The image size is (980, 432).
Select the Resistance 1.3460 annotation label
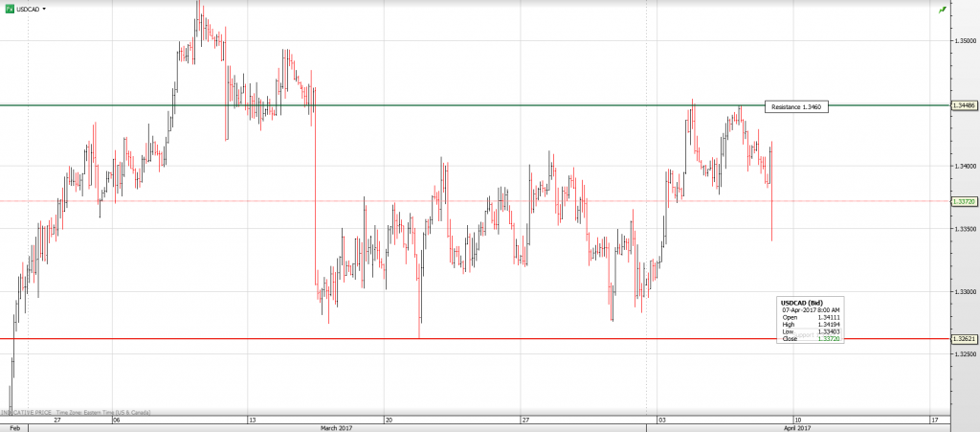(x=796, y=107)
